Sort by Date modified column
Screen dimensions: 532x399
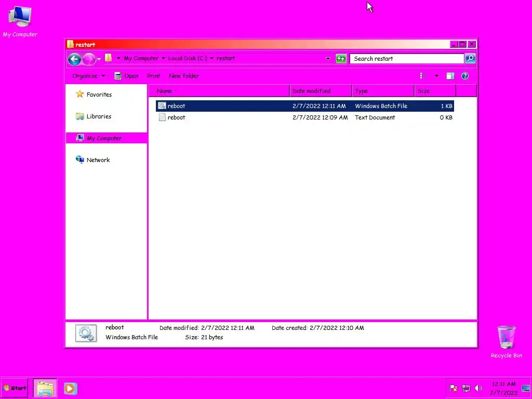click(x=321, y=91)
